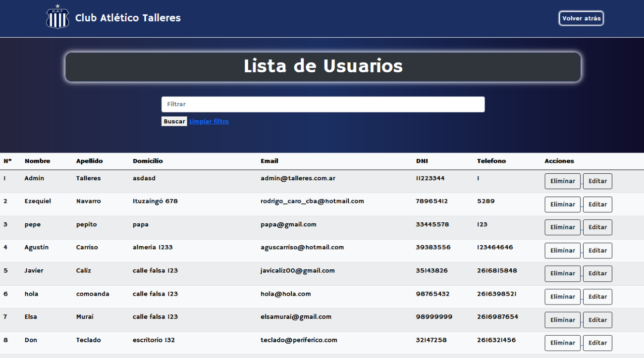Click phone number 2616321456

point(496,340)
